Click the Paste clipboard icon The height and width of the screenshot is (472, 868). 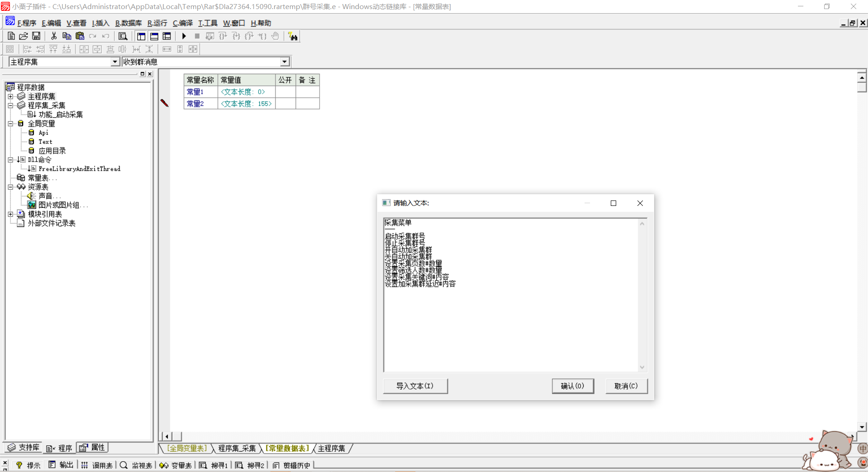80,36
